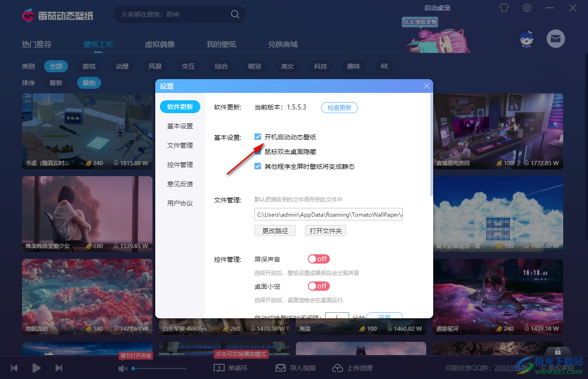The image size is (588, 379).
Task: Click the 打开文件夹 button
Action: tap(326, 231)
